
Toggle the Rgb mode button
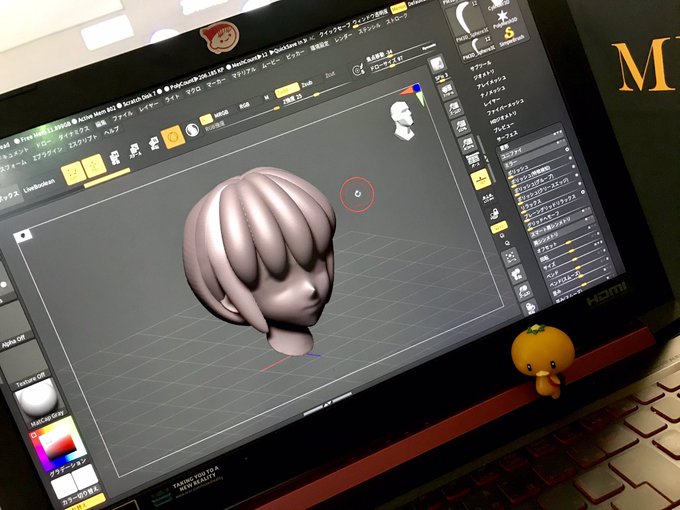[245, 105]
